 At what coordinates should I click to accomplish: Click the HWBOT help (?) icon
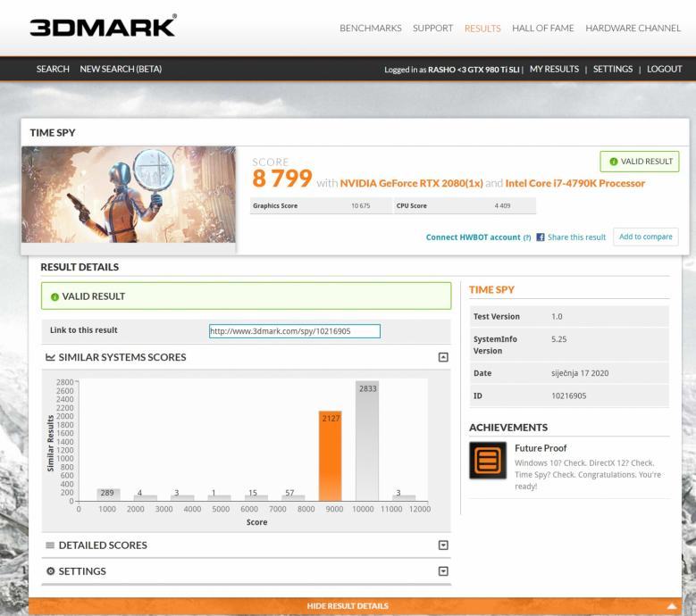(527, 237)
